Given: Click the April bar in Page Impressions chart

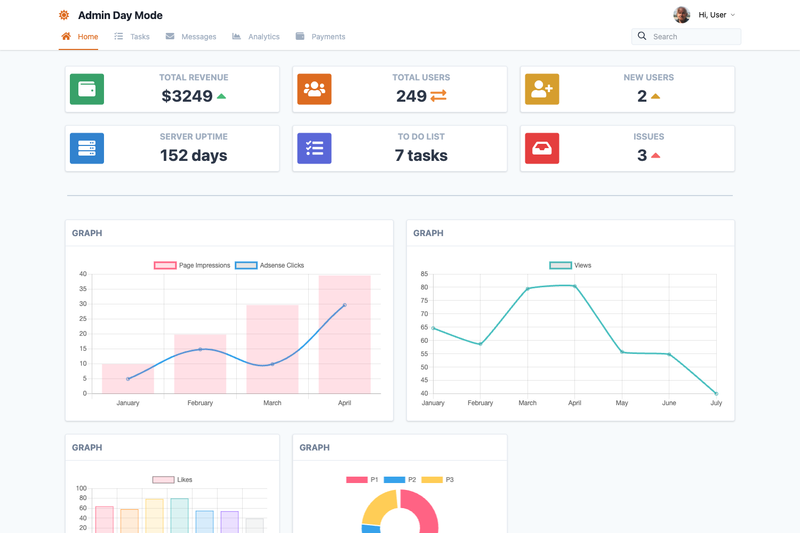Looking at the screenshot, I should click(344, 335).
